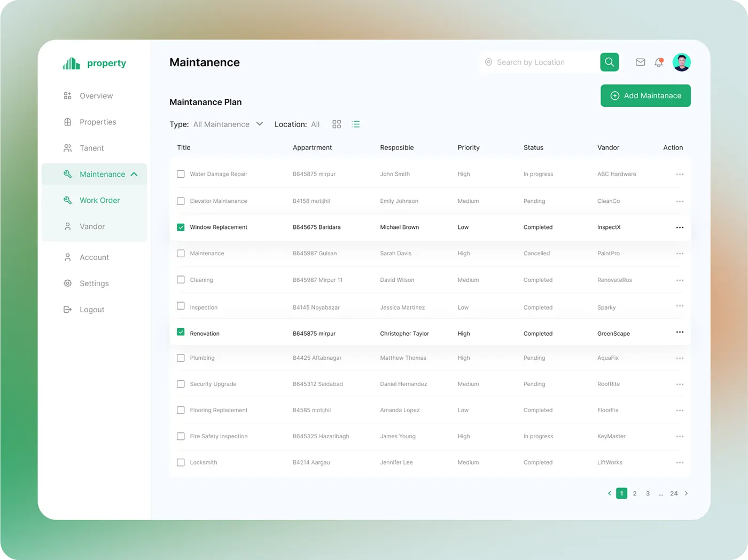Open the notifications bell icon
Image resolution: width=748 pixels, height=560 pixels.
[659, 62]
